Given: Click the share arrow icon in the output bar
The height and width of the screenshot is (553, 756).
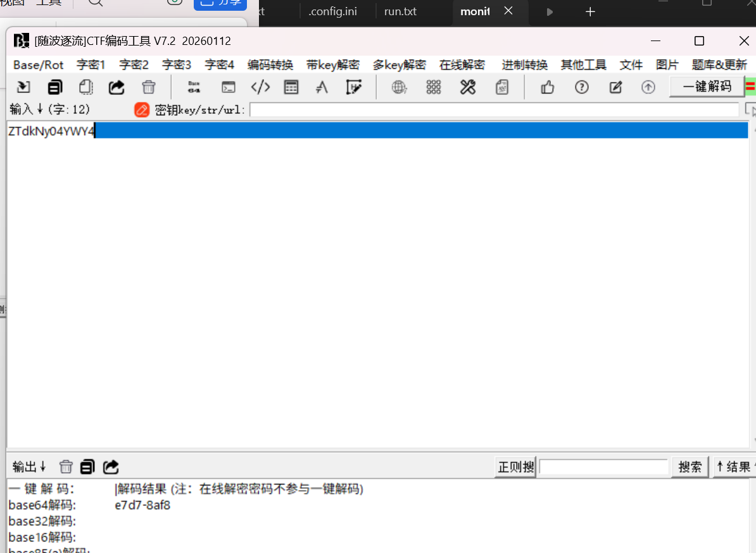Looking at the screenshot, I should click(111, 467).
